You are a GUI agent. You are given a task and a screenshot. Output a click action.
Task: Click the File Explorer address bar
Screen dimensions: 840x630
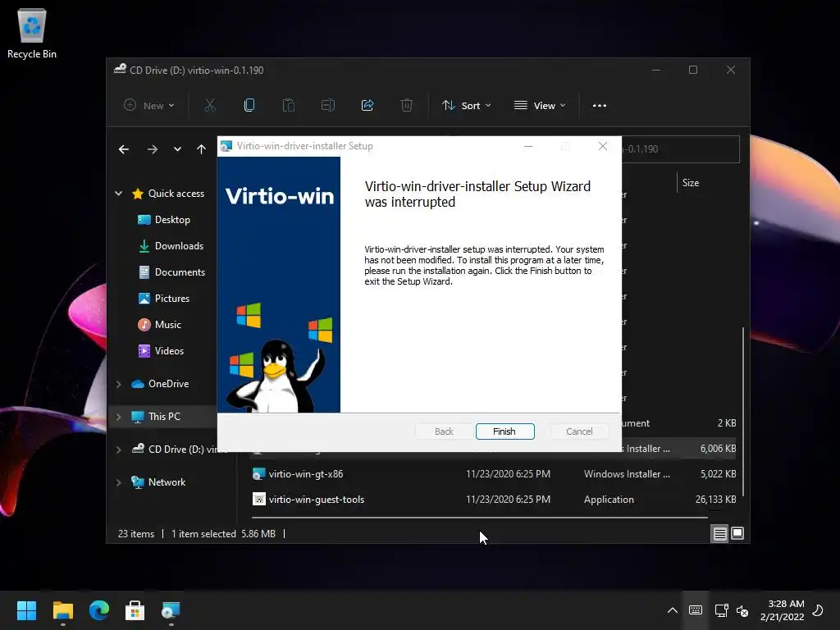point(680,149)
